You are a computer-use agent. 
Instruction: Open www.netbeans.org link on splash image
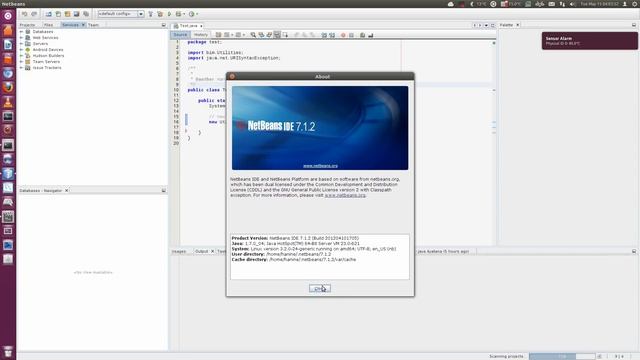click(x=320, y=166)
